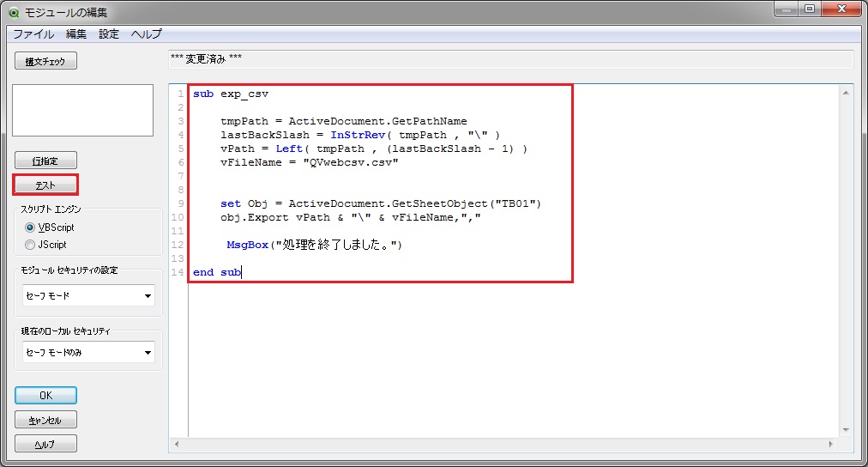This screenshot has width=868, height=467.
Task: Minimize the モジュールの編集 window
Action: coord(786,9)
